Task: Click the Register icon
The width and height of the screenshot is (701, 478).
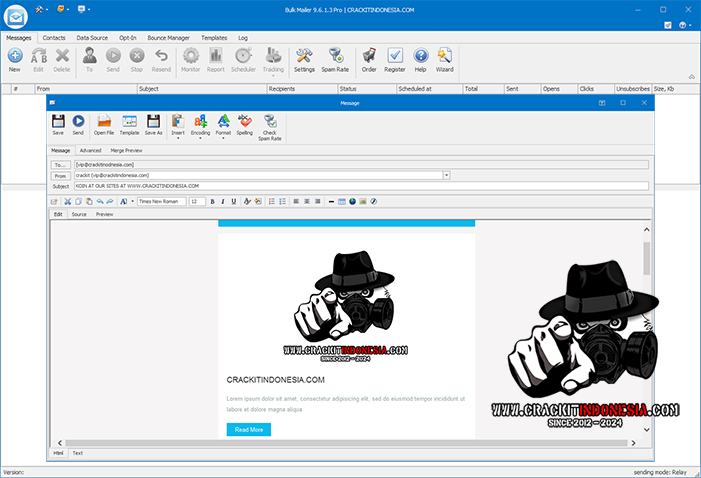Action: pyautogui.click(x=395, y=59)
